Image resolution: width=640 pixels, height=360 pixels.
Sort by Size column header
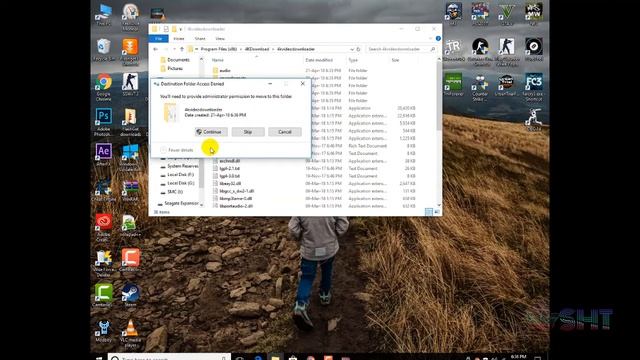[395, 60]
